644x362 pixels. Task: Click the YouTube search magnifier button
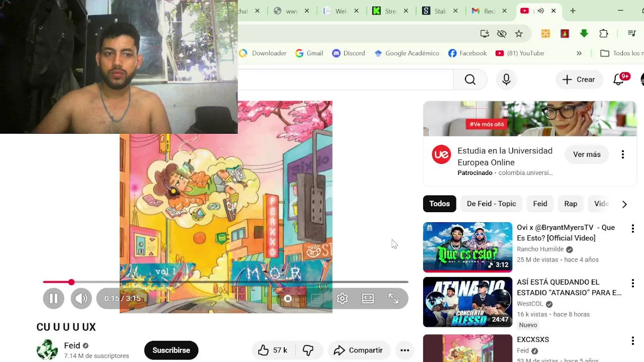click(x=470, y=79)
